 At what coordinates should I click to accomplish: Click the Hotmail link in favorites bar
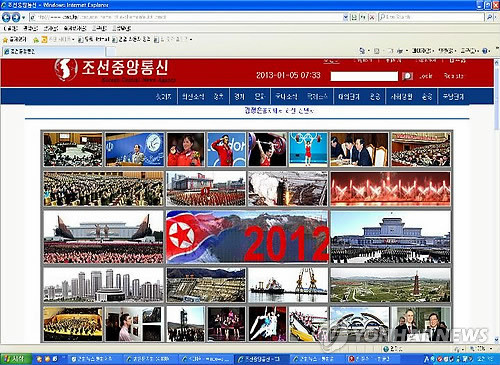coord(94,39)
